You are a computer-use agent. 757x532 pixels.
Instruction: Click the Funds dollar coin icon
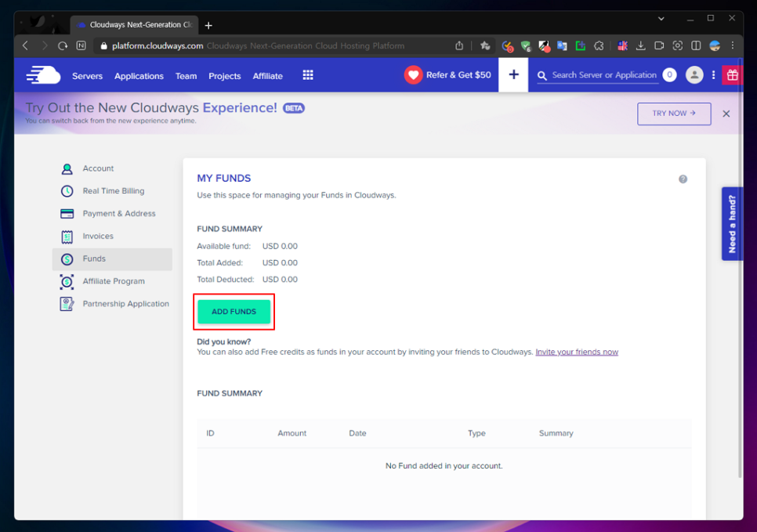[67, 259]
